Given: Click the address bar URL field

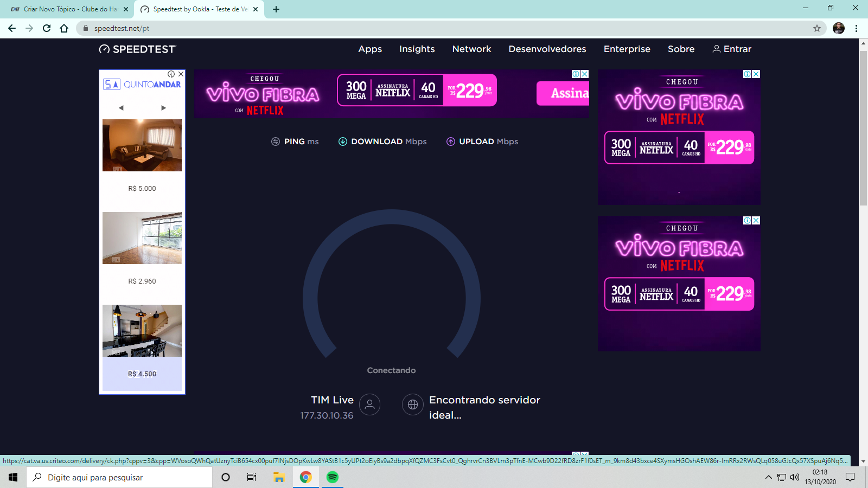Looking at the screenshot, I should (x=450, y=28).
